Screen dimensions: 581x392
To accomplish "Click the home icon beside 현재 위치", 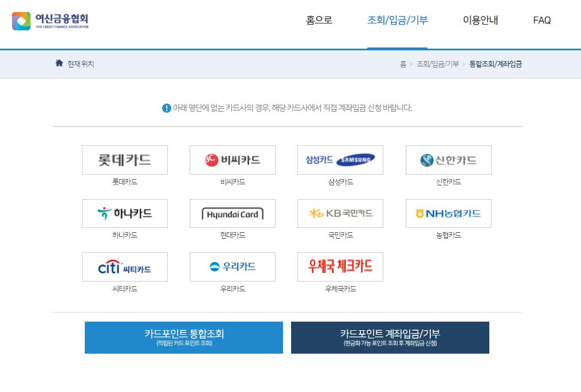I will [x=59, y=63].
